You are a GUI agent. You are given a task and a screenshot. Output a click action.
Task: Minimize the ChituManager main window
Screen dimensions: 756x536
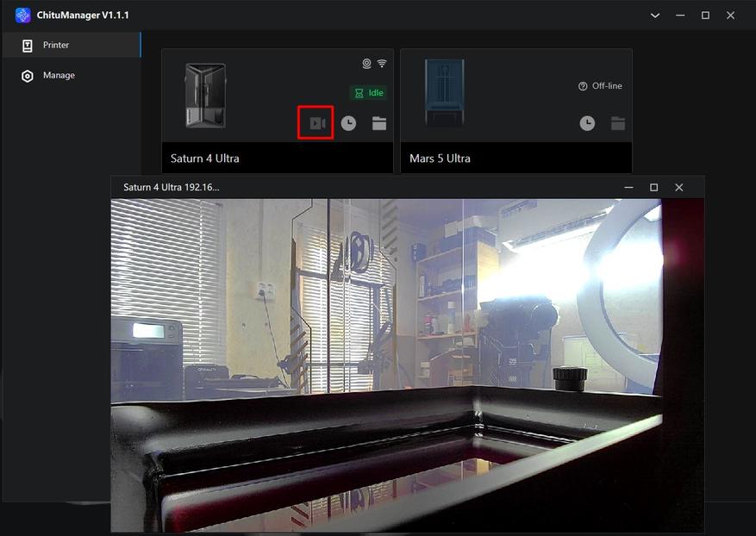[680, 16]
